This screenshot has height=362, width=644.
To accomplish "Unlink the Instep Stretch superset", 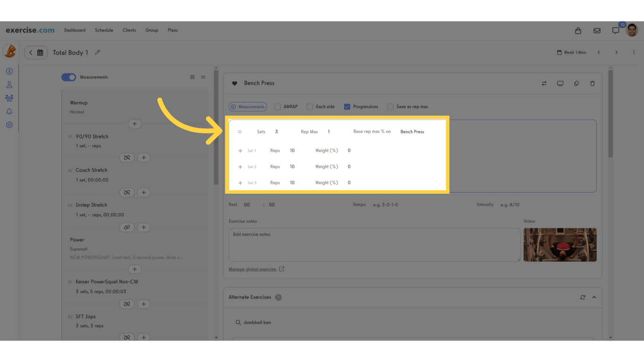I will tap(126, 227).
